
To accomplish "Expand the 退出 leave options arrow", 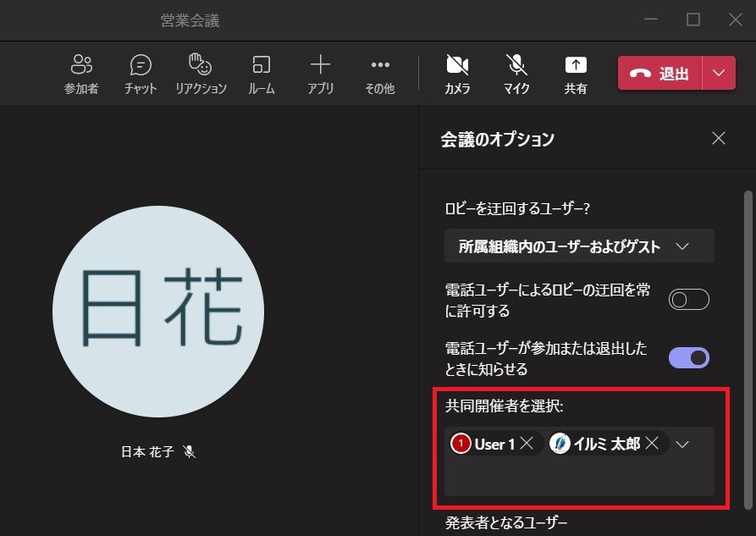I will 719,74.
